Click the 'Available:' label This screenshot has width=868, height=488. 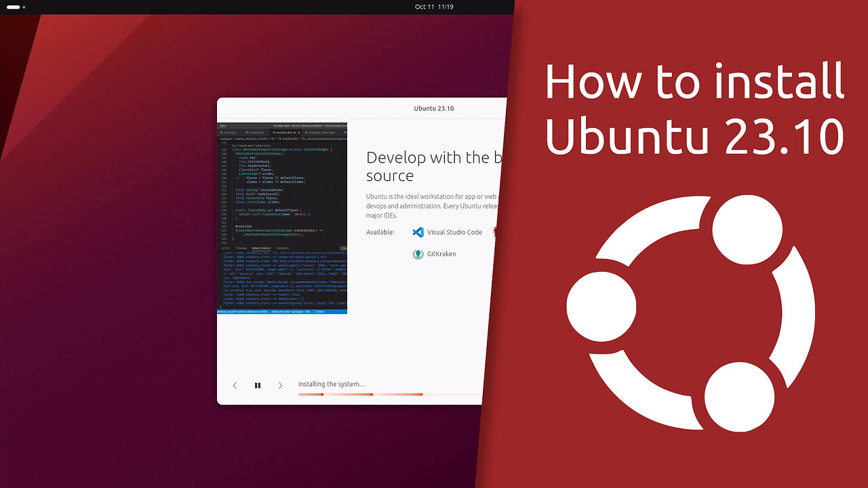tap(380, 232)
